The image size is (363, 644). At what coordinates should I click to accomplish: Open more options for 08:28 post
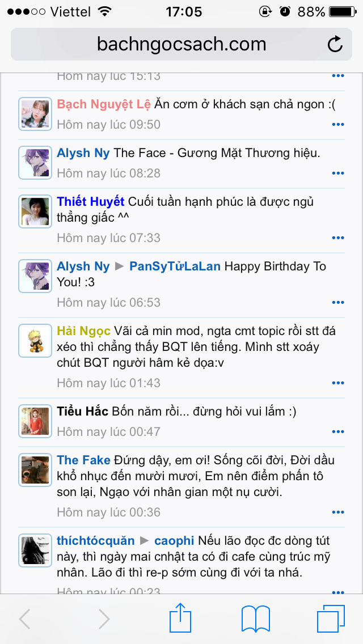(338, 173)
